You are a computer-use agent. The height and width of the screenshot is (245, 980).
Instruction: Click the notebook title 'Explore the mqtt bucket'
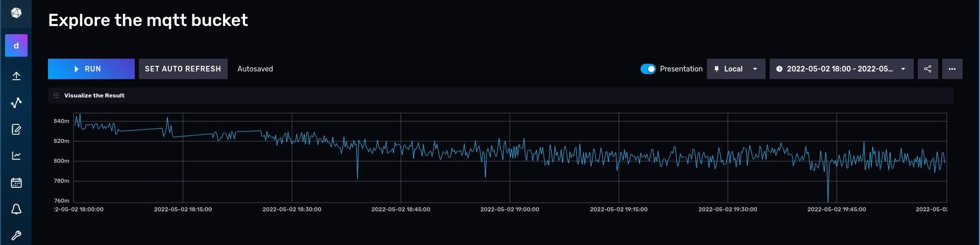(148, 20)
